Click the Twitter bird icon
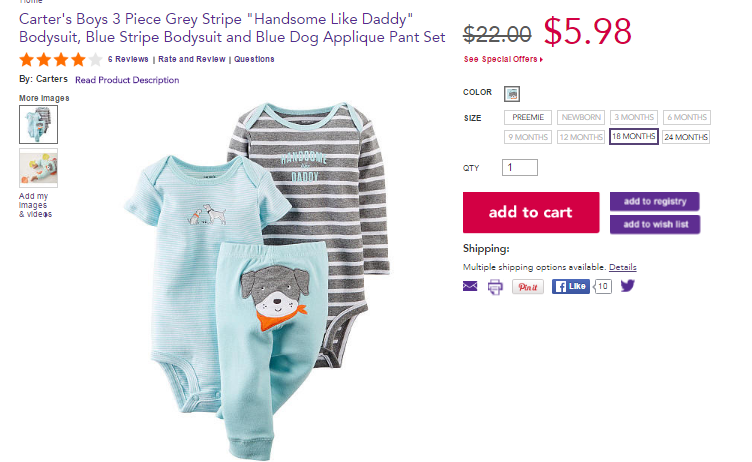The width and height of the screenshot is (752, 462). tap(627, 286)
